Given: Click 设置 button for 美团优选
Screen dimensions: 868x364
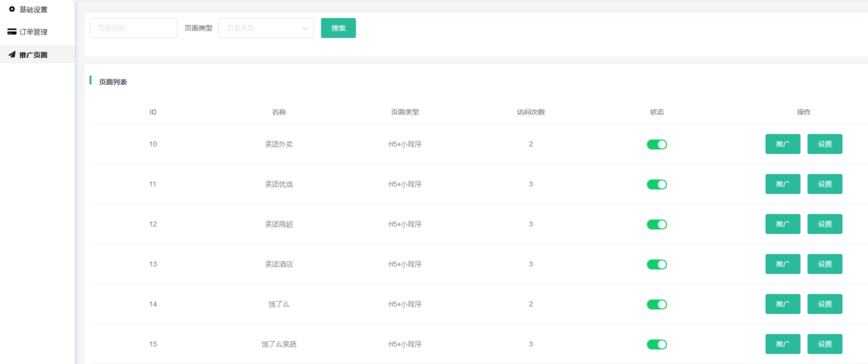Looking at the screenshot, I should click(x=825, y=184).
